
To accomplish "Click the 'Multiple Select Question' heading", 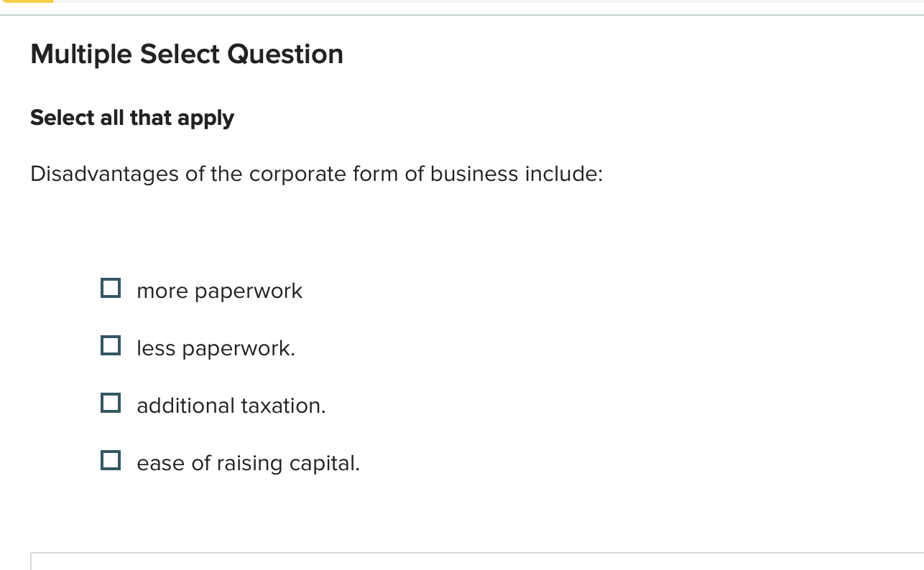I will pos(187,54).
